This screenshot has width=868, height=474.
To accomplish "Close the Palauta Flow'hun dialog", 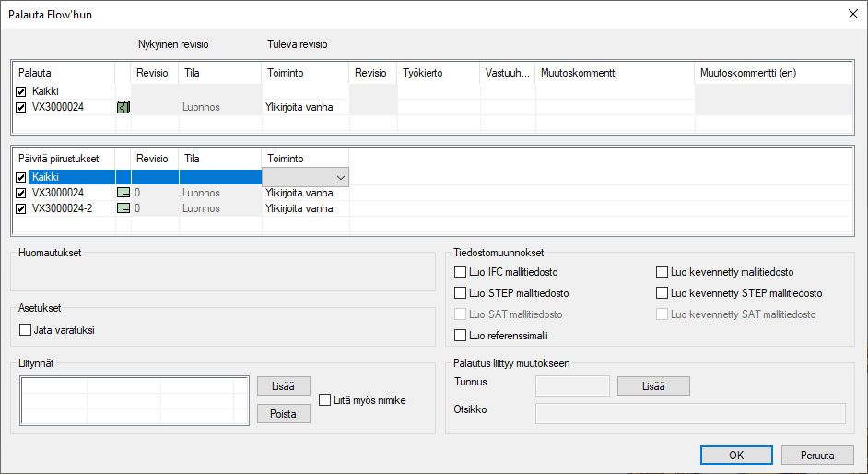I will click(850, 14).
